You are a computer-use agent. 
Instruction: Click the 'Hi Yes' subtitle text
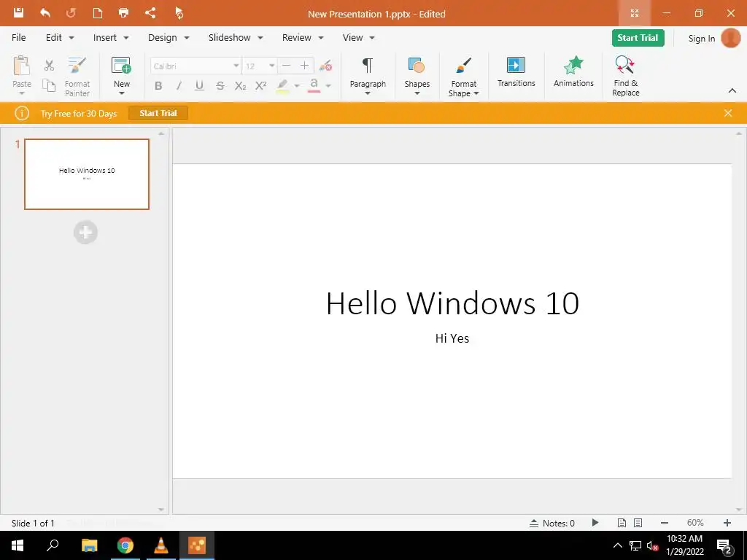click(452, 338)
